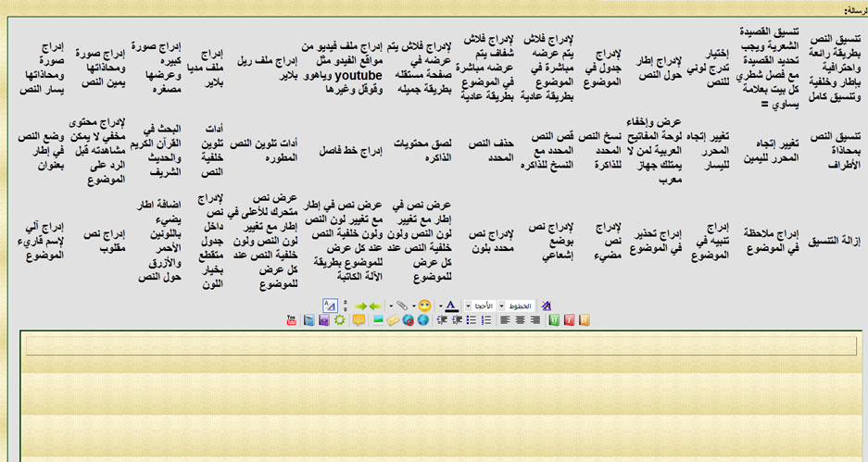Image resolution: width=868 pixels, height=462 pixels.
Task: Open the sizes (الأحجام) dropdown
Action: click(x=479, y=306)
